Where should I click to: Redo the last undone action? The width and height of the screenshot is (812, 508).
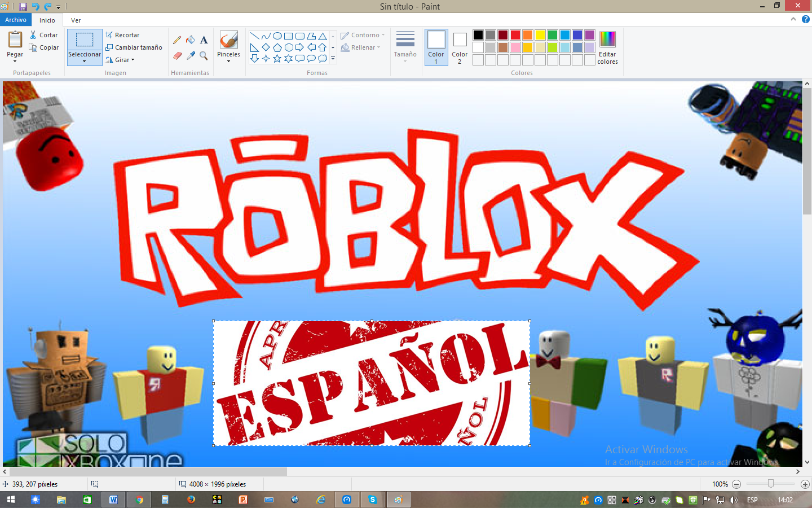tap(47, 7)
